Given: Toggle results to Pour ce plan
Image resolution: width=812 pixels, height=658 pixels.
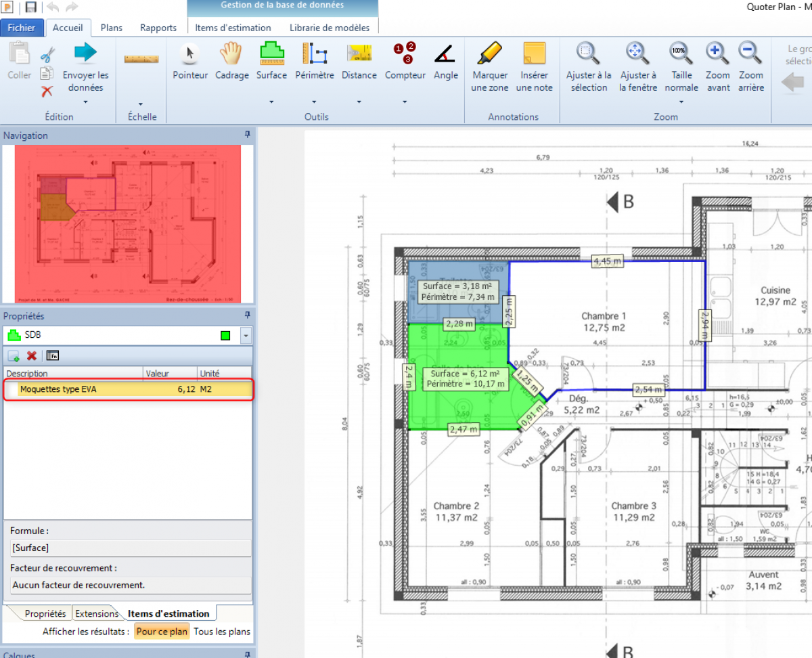Looking at the screenshot, I should (x=161, y=632).
